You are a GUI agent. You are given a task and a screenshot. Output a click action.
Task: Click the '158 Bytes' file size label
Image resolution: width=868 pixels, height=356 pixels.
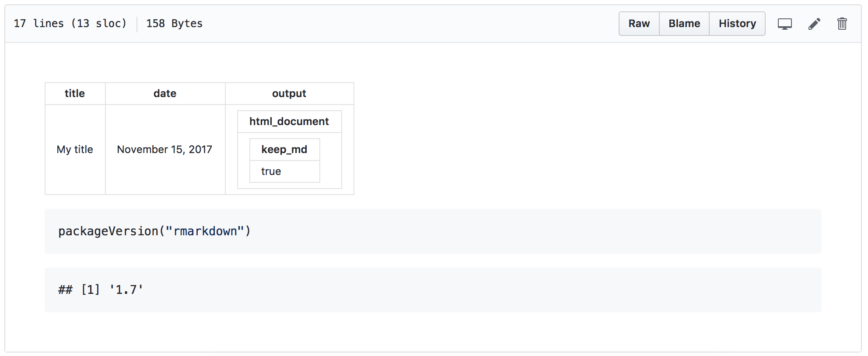[174, 24]
